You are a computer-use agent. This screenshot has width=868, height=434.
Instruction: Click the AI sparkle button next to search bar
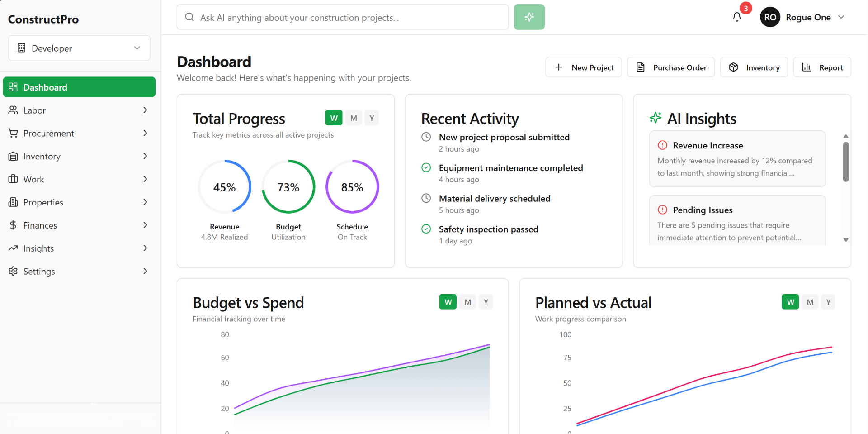(529, 17)
